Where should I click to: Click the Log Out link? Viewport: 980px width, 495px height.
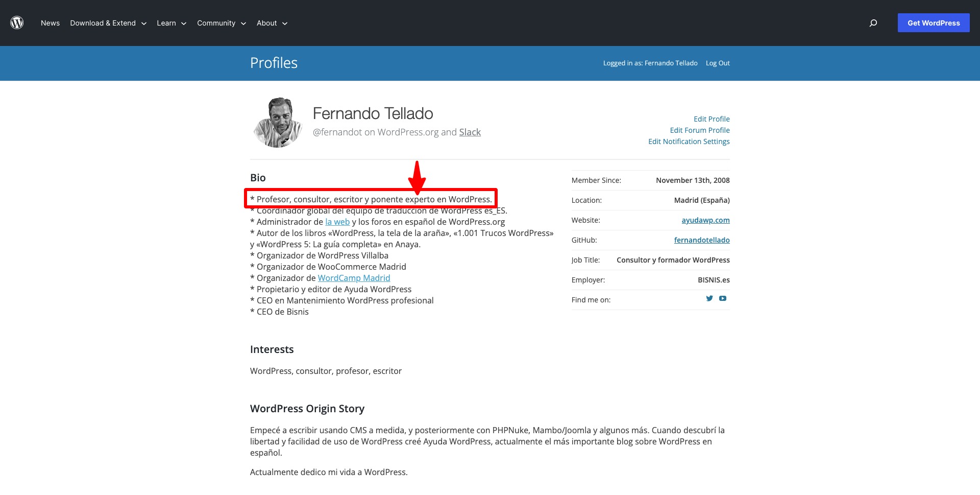click(718, 63)
